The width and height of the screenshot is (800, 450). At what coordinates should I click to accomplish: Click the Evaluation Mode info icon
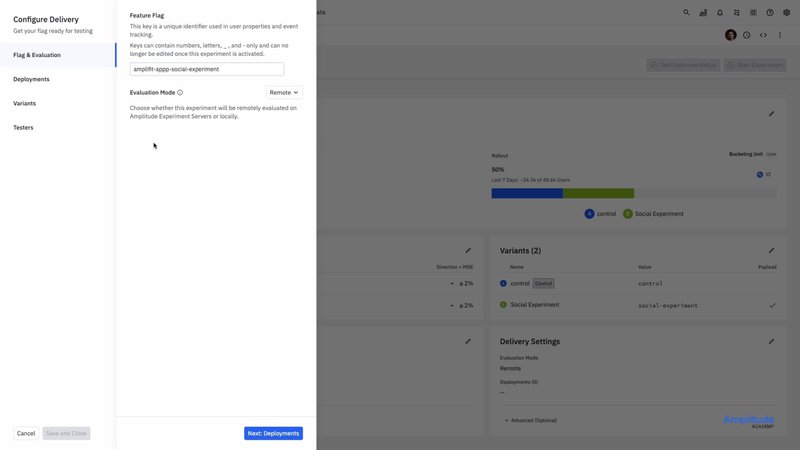pos(180,92)
